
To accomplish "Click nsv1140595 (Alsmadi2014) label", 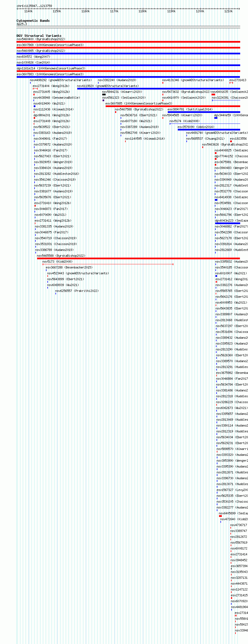I will [x=145, y=139].
